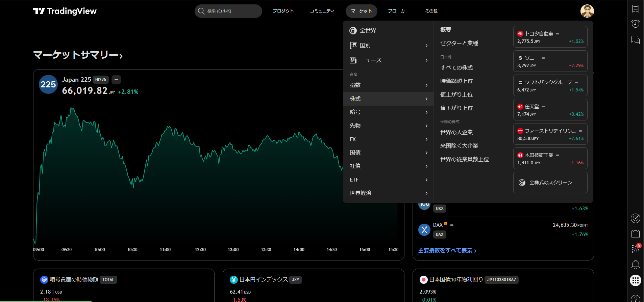Click the Japan 225 index logo

pos(48,84)
